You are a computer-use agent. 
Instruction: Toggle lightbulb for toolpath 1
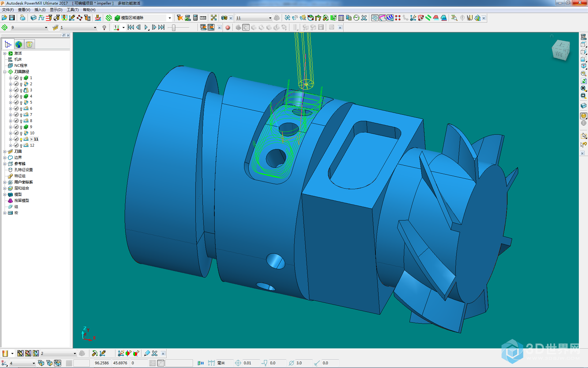(21, 78)
